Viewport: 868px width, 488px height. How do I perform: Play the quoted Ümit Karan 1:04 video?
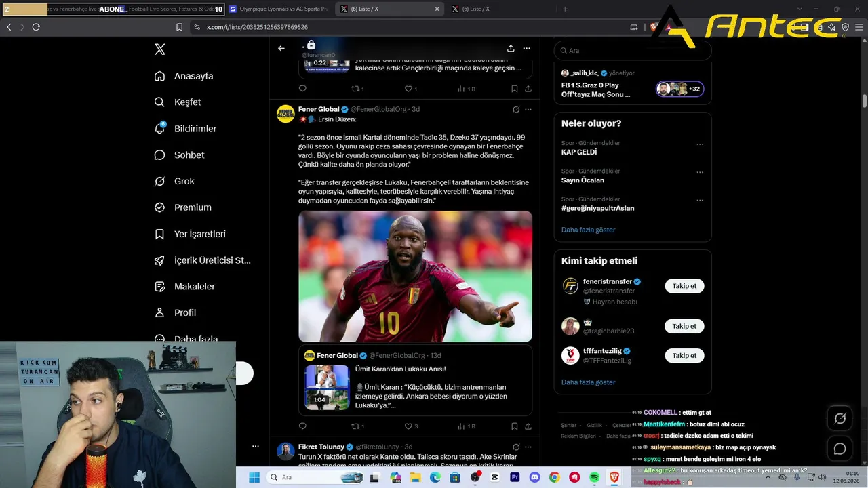tap(327, 388)
